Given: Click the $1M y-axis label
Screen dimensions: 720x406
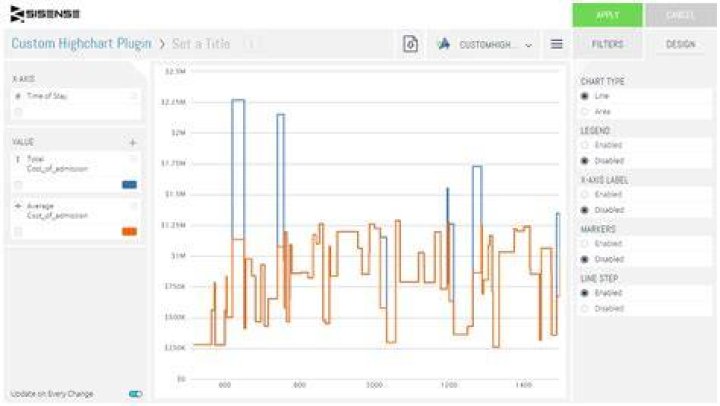Looking at the screenshot, I should pos(178,255).
